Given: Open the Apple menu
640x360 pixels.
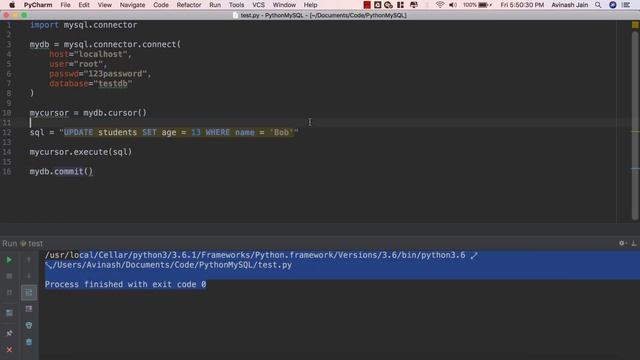Looking at the screenshot, I should (12, 5).
